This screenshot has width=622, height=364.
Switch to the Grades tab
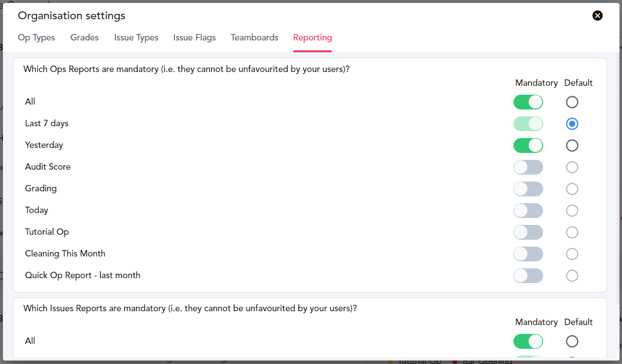tap(84, 37)
